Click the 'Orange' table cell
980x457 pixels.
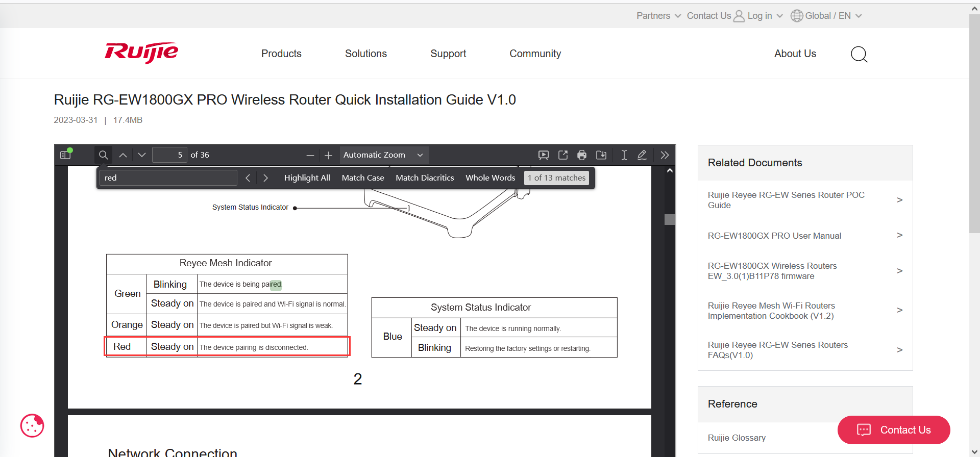[x=127, y=325]
